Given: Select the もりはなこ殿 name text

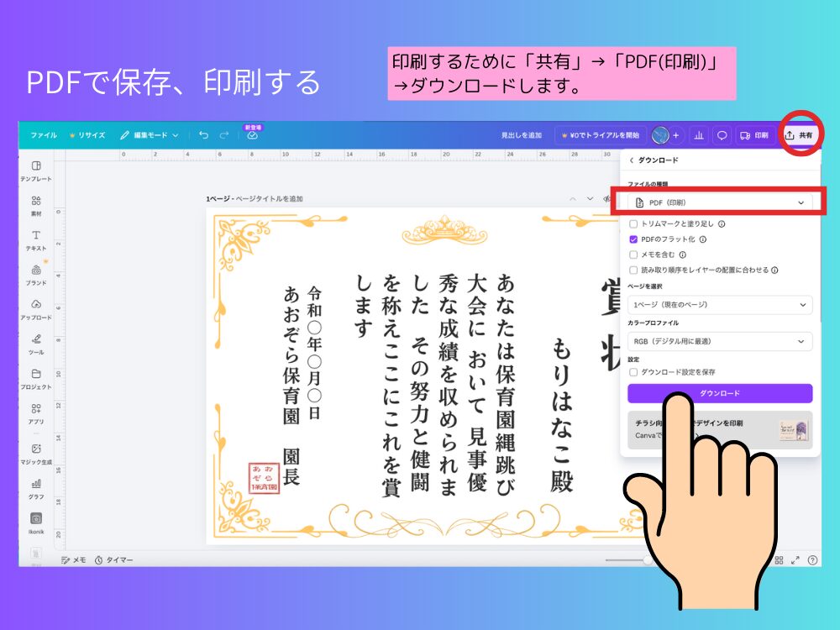Looking at the screenshot, I should [562, 415].
